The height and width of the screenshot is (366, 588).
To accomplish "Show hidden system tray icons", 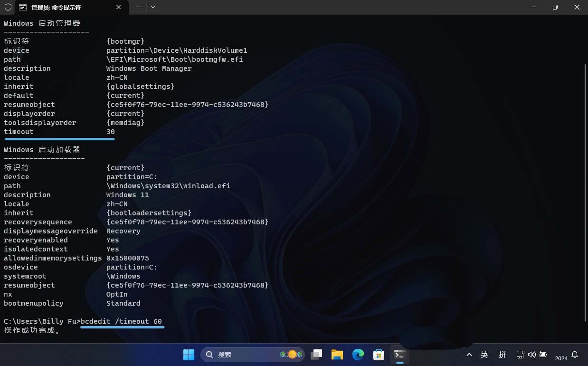I will click(x=469, y=355).
